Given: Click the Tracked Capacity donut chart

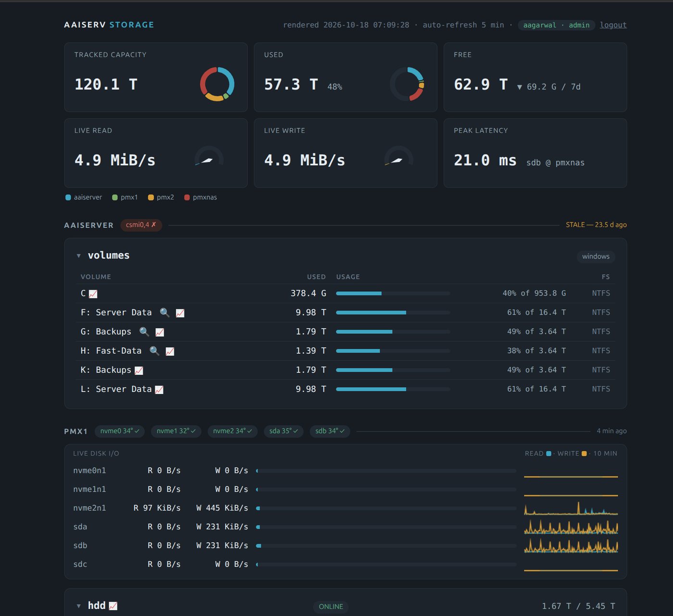Looking at the screenshot, I should tap(217, 84).
